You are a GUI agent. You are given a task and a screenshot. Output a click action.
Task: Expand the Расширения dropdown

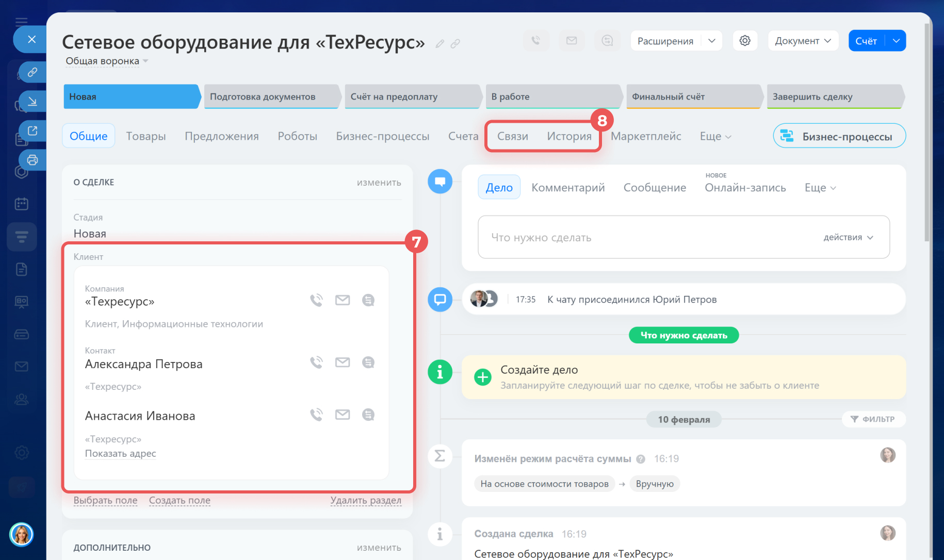click(x=711, y=41)
